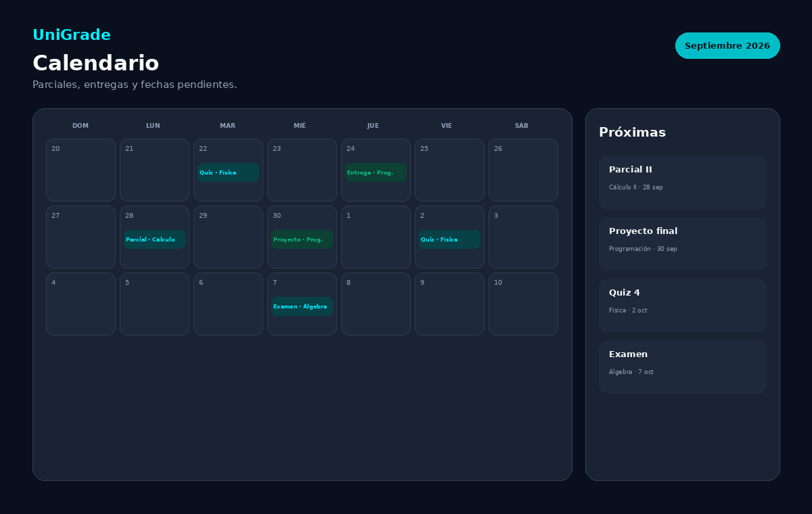Select calendar day 23
Image resolution: width=812 pixels, height=514 pixels.
pyautogui.click(x=302, y=170)
